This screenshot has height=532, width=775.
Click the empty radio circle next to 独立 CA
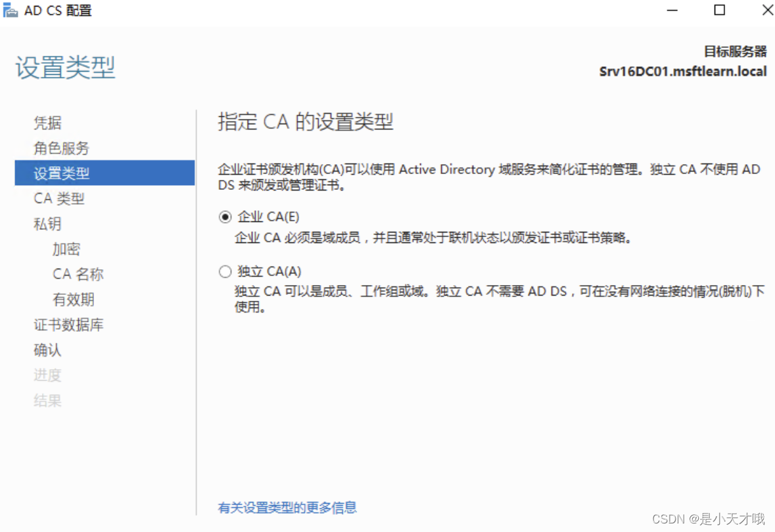pos(225,271)
